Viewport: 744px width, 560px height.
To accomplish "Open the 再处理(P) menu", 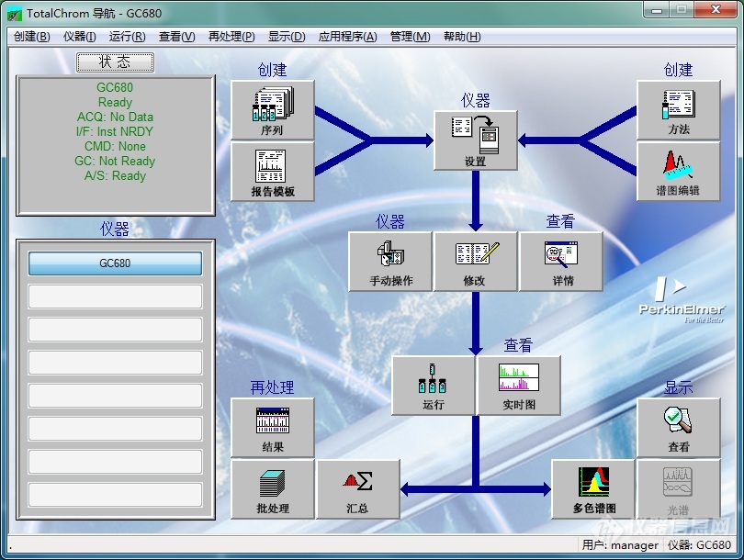I will point(231,37).
